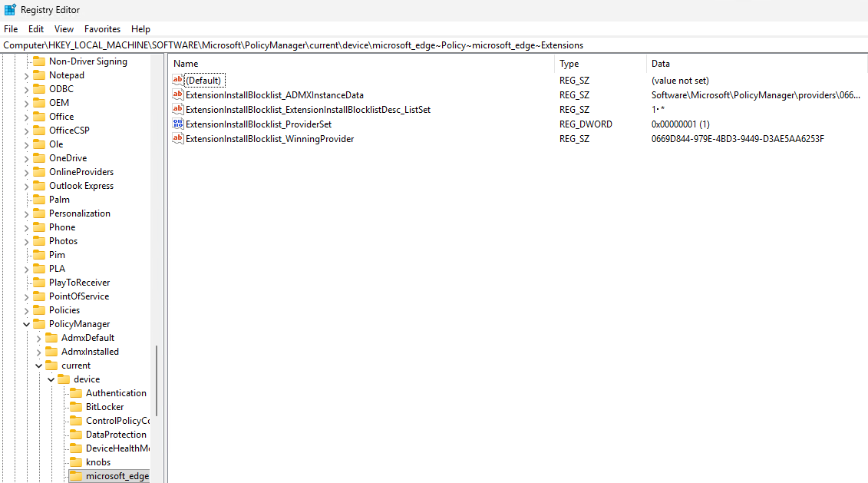The width and height of the screenshot is (868, 483).
Task: Select ExtensionInstallBlocklist_ProviderSet value name
Action: 259,124
